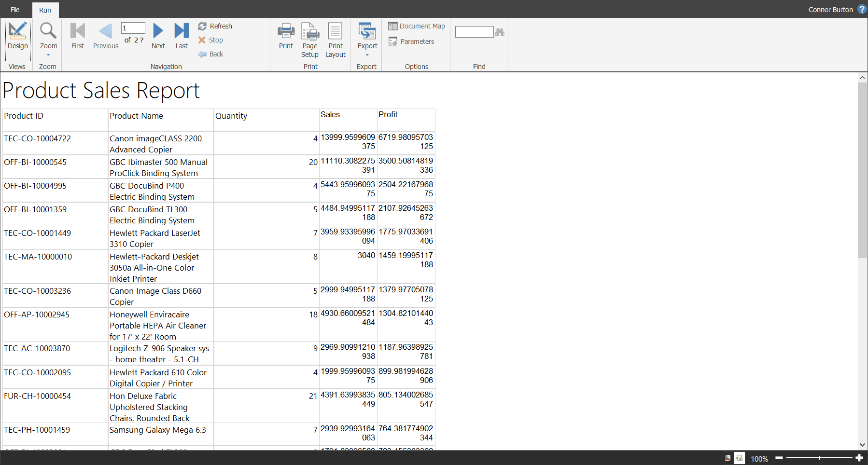Go to the Next page
This screenshot has height=465, width=868.
[158, 37]
